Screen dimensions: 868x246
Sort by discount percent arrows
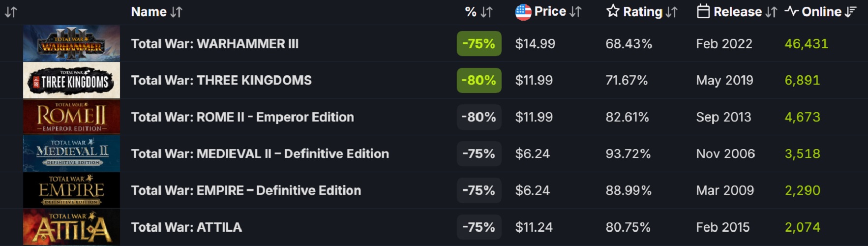coord(486,12)
